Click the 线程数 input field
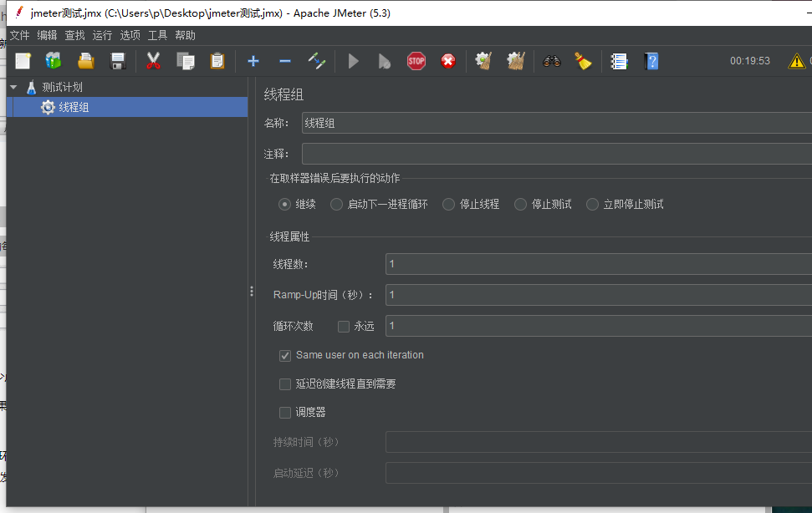This screenshot has width=812, height=513. click(x=599, y=264)
